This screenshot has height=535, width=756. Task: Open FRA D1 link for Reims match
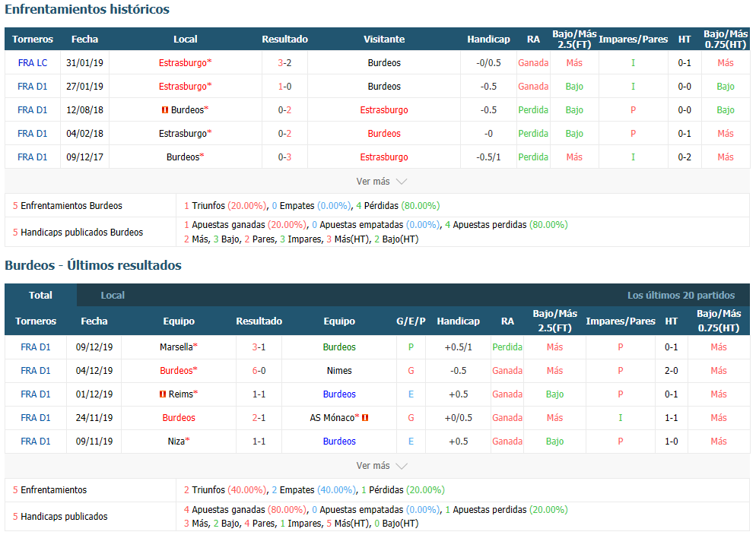tap(35, 394)
